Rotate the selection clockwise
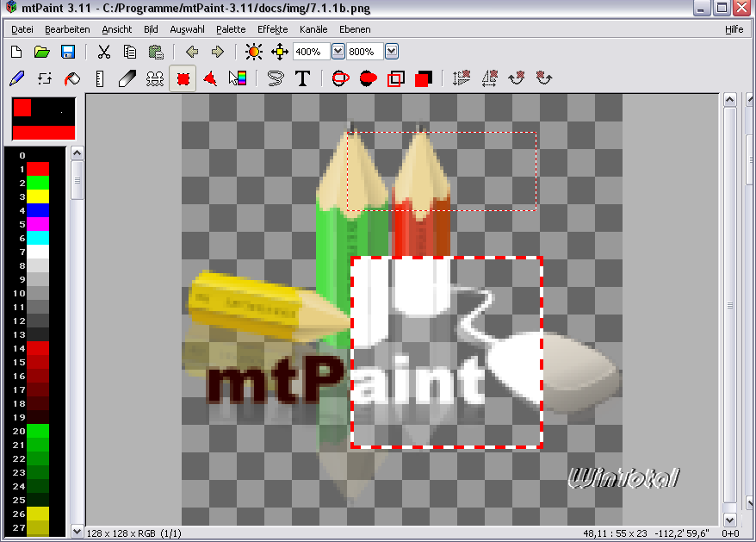This screenshot has width=756, height=542. [517, 78]
